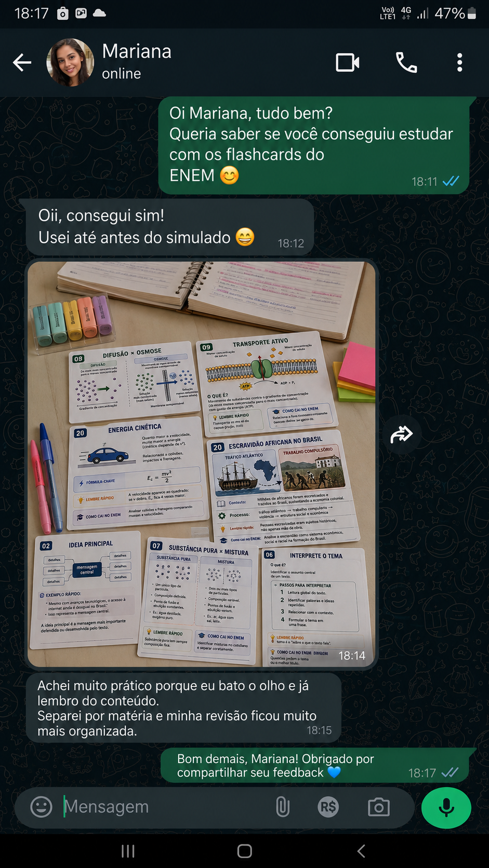Open Mariana's contact info from her name
This screenshot has height=868, width=489.
(137, 51)
